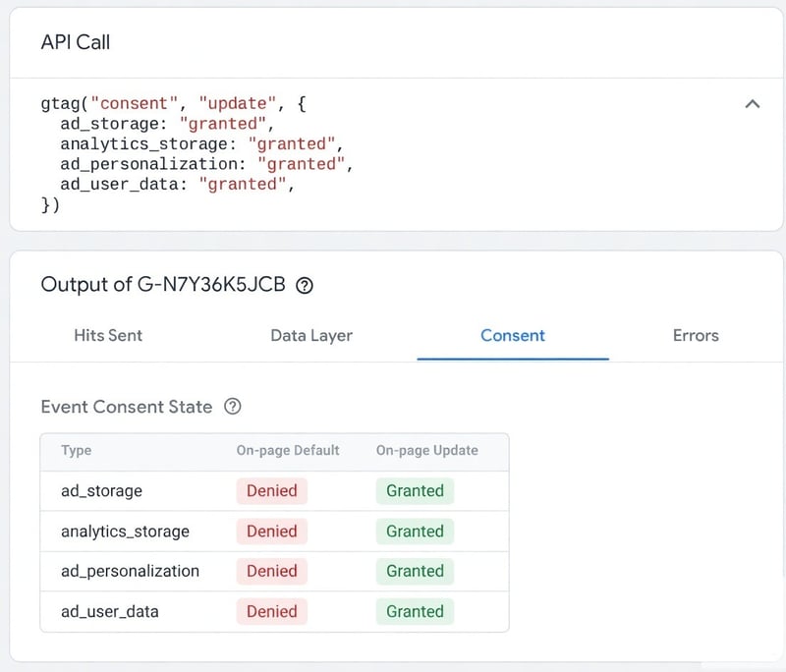Click Denied badge in ad_user_data row
The width and height of the screenshot is (786, 672).
pyautogui.click(x=272, y=611)
